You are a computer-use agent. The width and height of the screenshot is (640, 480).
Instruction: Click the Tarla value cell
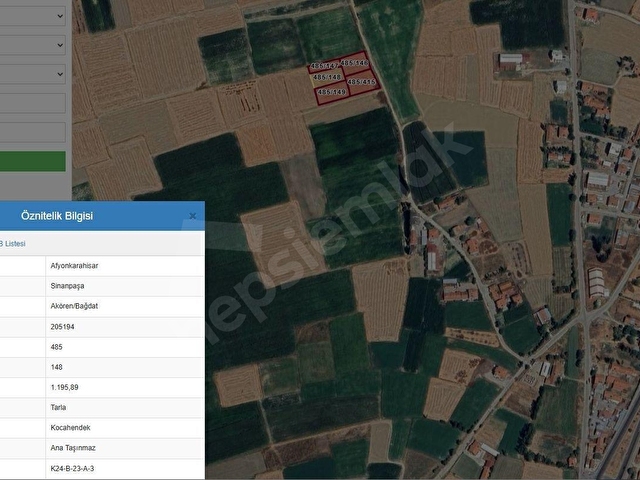pyautogui.click(x=125, y=407)
